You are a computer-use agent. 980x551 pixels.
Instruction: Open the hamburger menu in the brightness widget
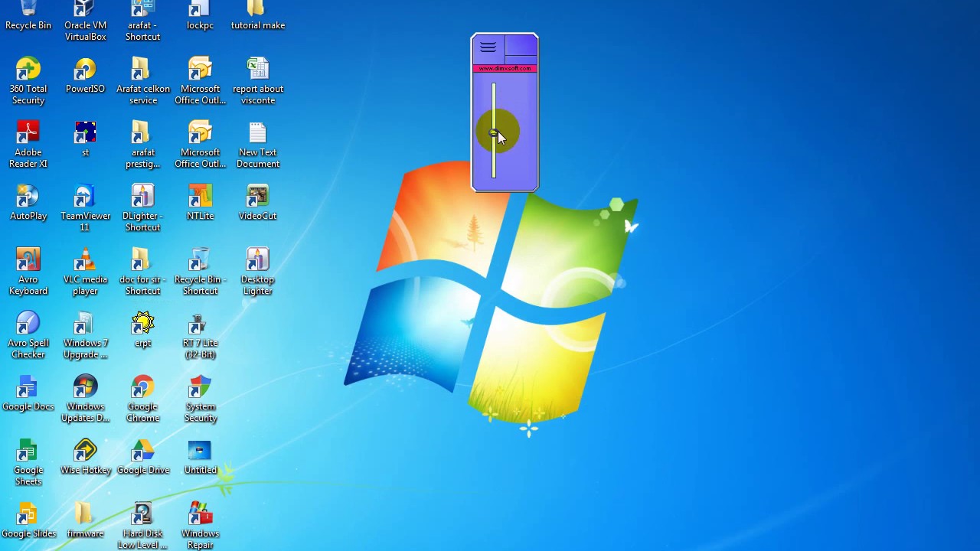(488, 47)
